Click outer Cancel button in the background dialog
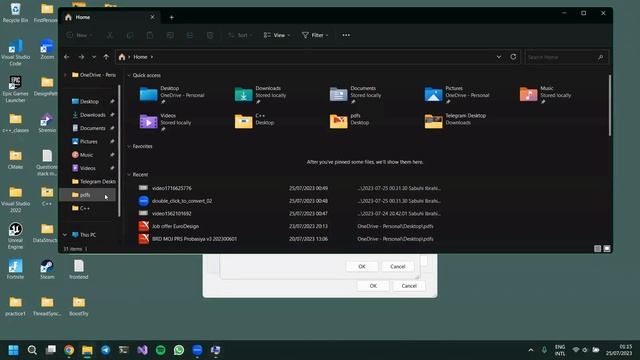Image resolution: width=640 pixels, height=360 pixels. coord(409,286)
